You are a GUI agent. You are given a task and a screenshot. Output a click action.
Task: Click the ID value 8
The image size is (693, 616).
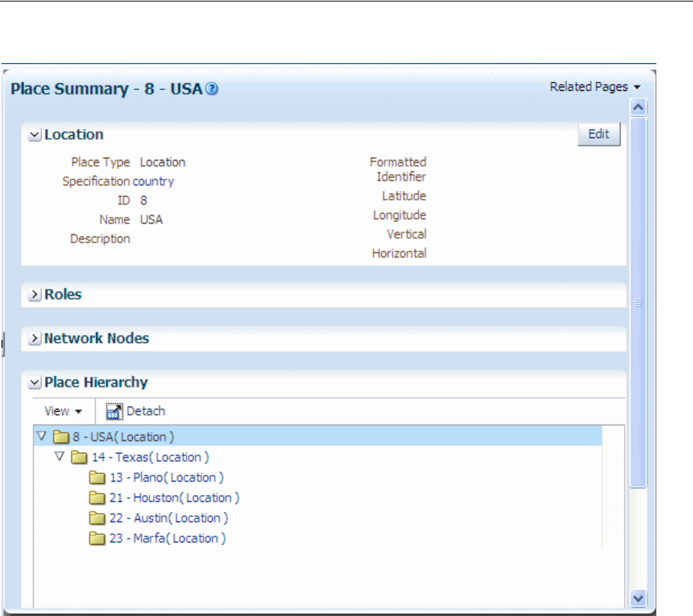click(144, 201)
